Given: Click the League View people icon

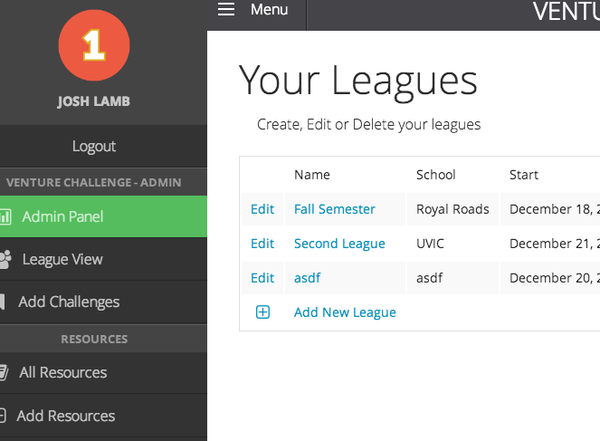Looking at the screenshot, I should pos(6,259).
